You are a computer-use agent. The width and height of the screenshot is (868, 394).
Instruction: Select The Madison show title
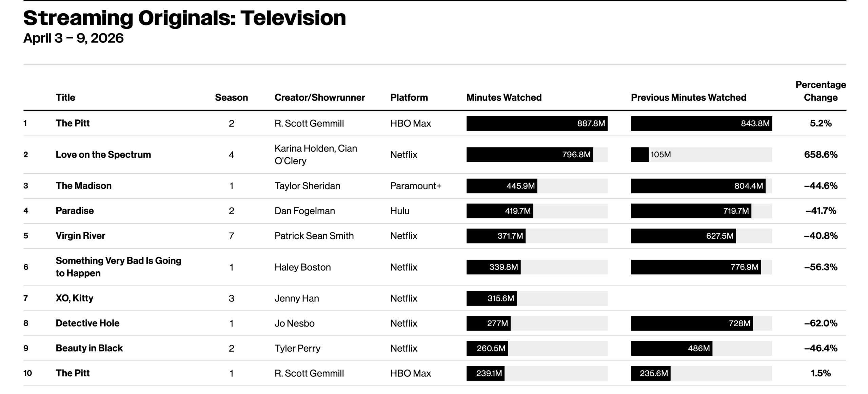coord(83,186)
